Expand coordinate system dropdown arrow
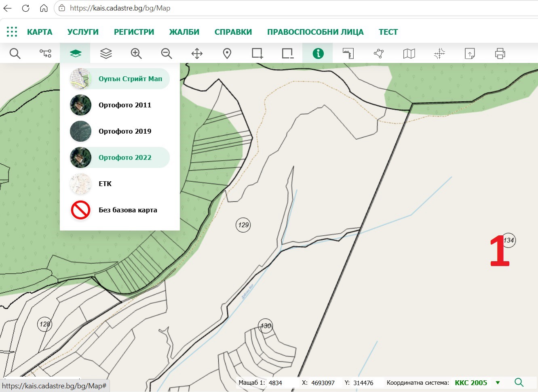The image size is (538, 392). click(498, 383)
